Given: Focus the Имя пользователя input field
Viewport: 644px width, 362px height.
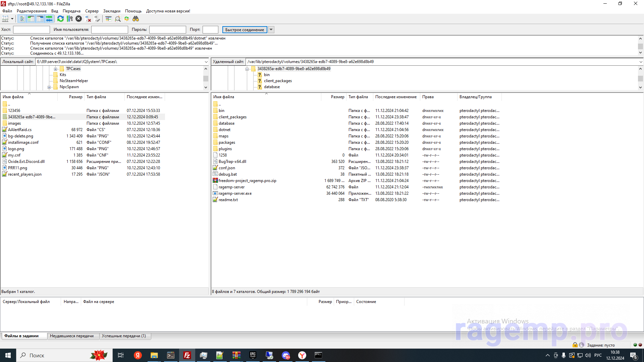Looking at the screenshot, I should click(110, 29).
